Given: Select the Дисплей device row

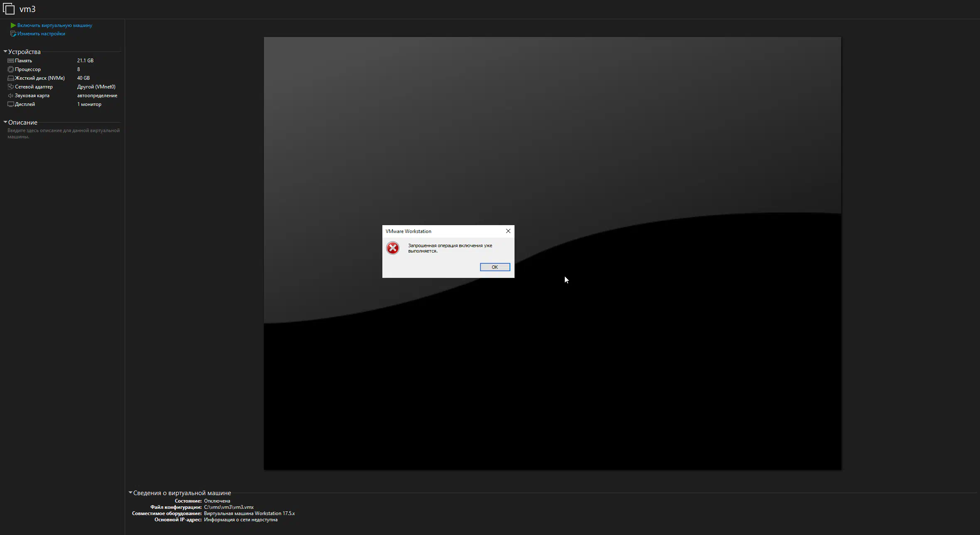Looking at the screenshot, I should tap(62, 104).
